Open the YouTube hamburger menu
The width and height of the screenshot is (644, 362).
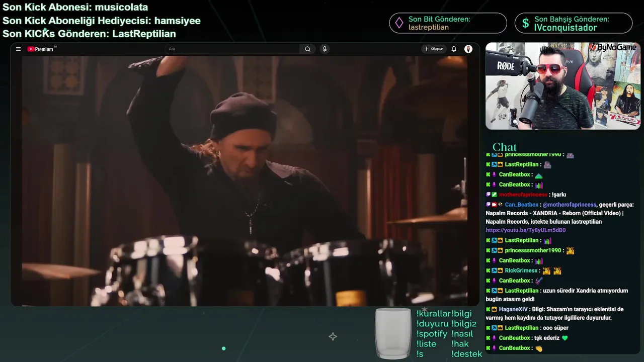[18, 49]
